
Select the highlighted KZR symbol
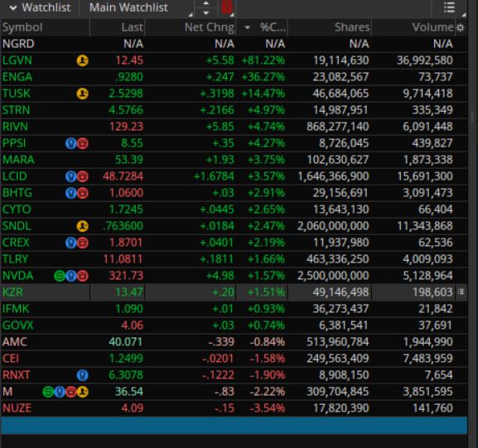[x=12, y=292]
